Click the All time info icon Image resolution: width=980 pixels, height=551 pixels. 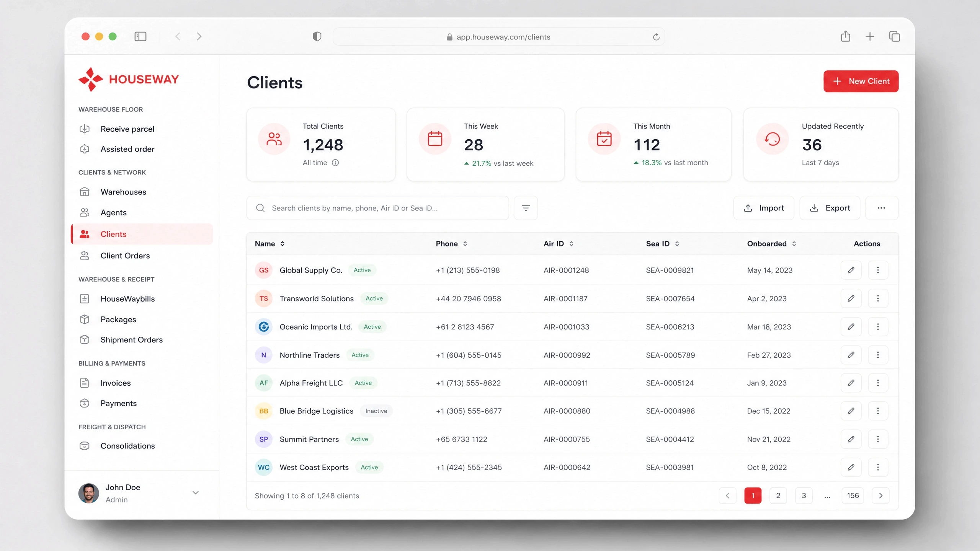click(335, 163)
